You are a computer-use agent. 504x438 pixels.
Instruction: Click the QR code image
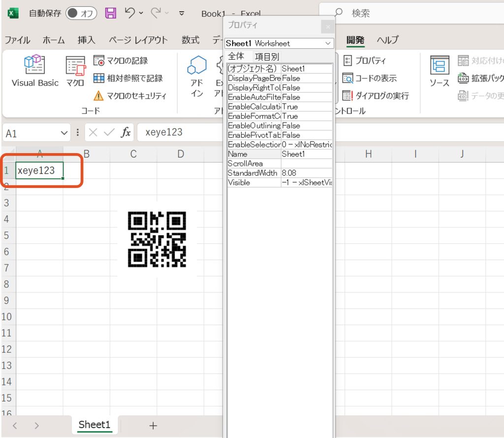pos(157,239)
